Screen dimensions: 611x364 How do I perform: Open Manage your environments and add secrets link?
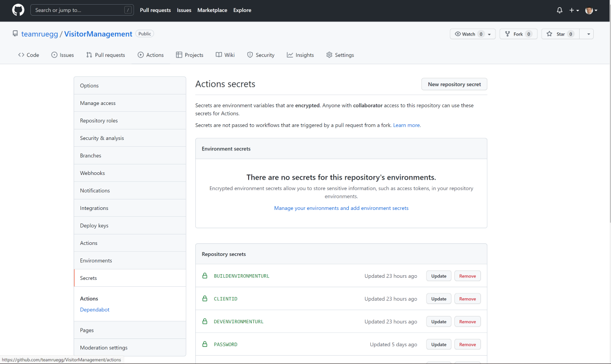point(341,208)
